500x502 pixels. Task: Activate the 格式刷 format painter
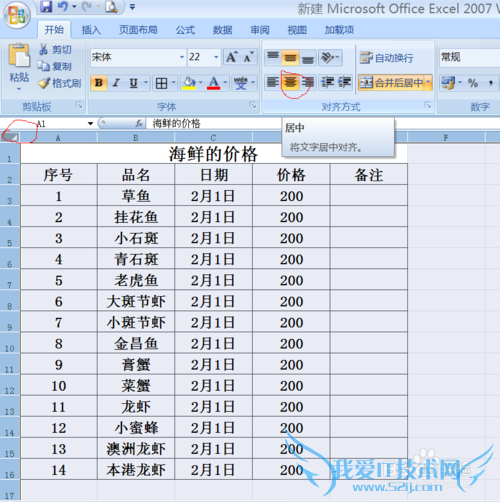coord(60,83)
